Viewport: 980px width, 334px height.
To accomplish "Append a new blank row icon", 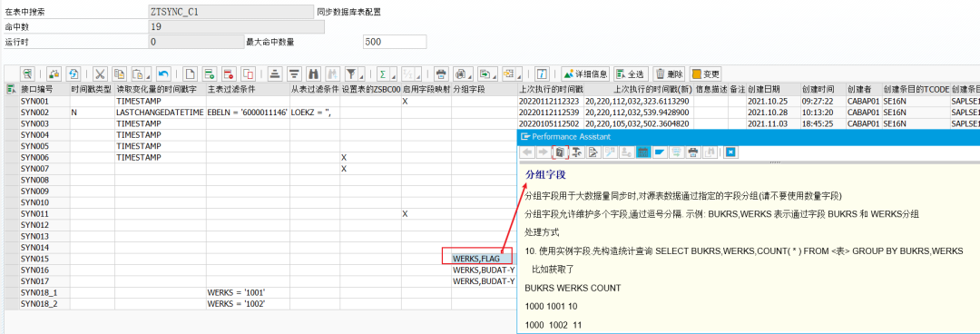I will [x=190, y=74].
